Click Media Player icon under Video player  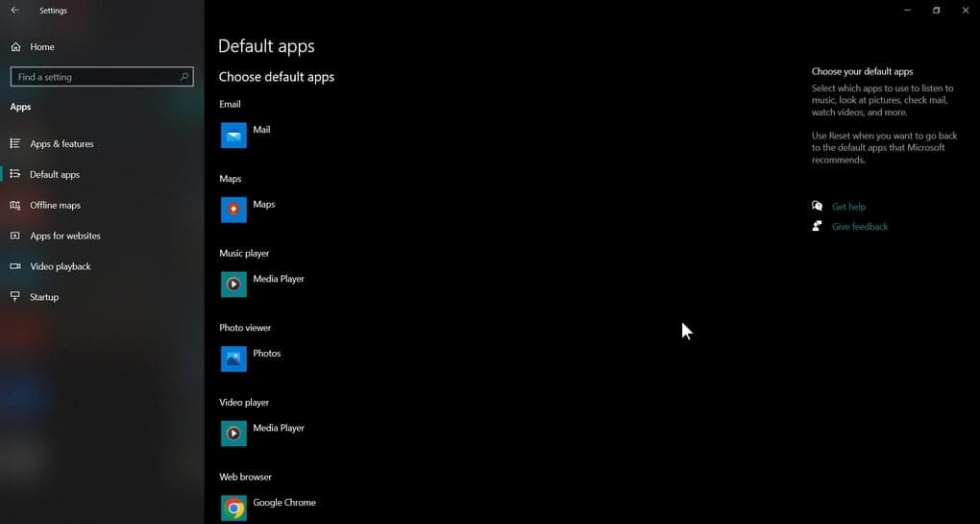233,433
